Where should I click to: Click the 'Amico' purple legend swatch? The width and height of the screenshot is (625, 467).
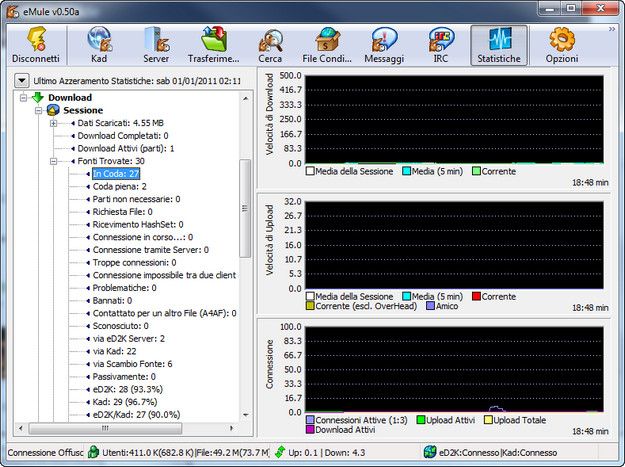pyautogui.click(x=430, y=306)
